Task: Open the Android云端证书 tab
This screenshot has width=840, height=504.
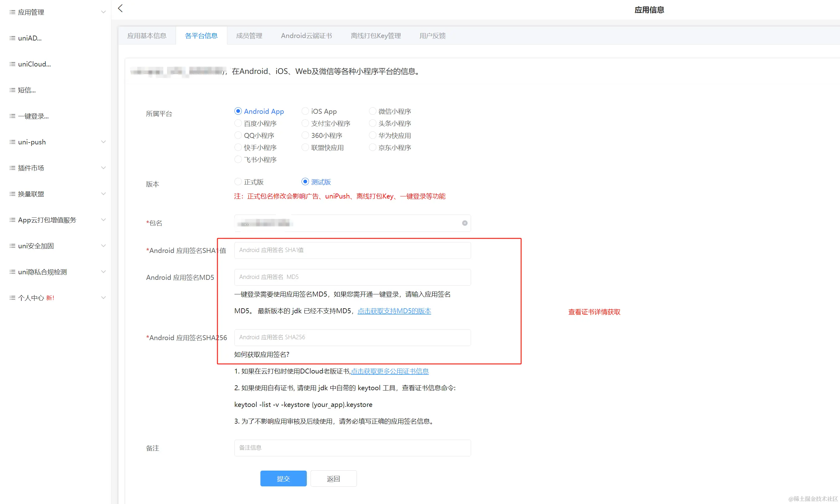Action: pos(306,36)
